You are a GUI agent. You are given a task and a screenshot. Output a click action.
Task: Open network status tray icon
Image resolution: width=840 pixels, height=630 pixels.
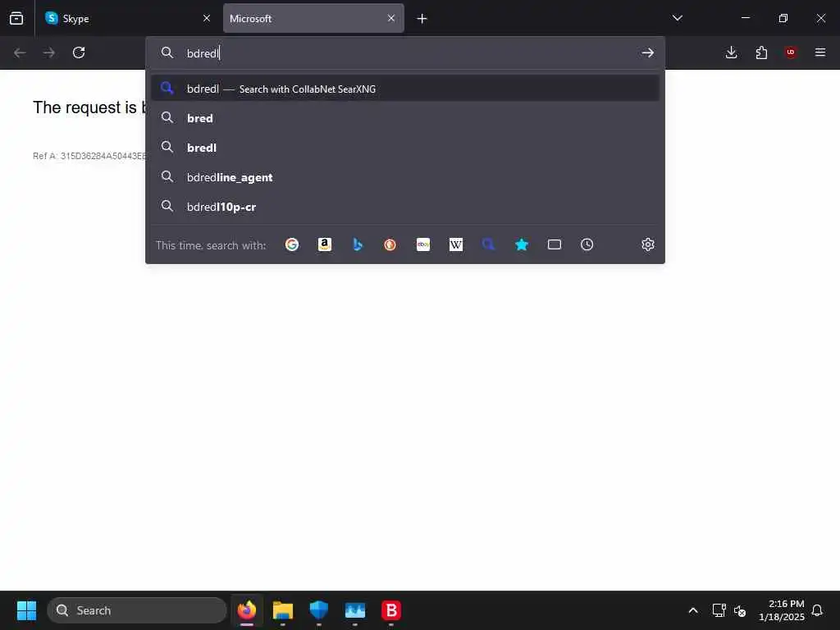[719, 610]
